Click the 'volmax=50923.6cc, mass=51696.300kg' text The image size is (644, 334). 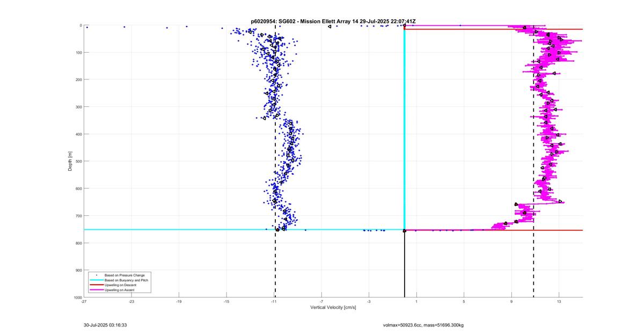(x=423, y=325)
